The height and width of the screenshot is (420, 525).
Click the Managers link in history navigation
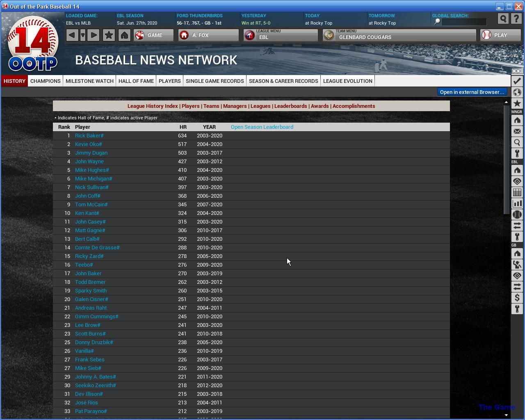click(235, 106)
